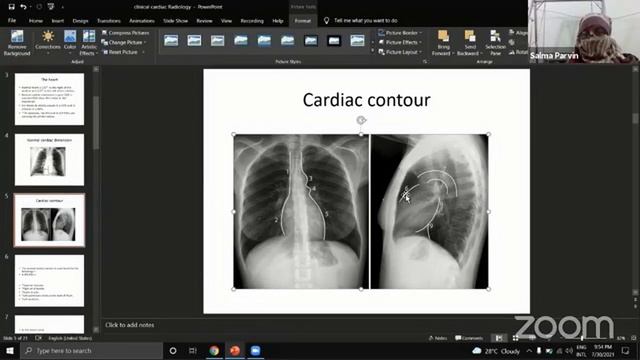
Task: Switch to the Recording tab
Action: [252, 21]
